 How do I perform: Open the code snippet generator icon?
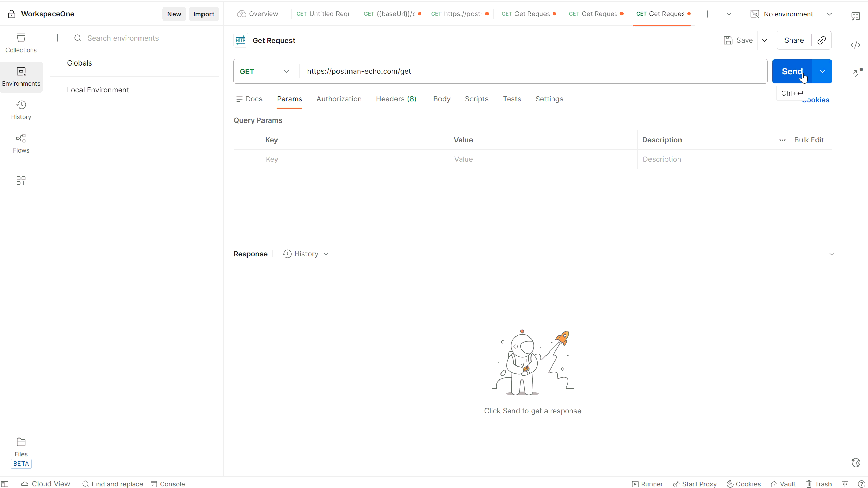tap(855, 45)
